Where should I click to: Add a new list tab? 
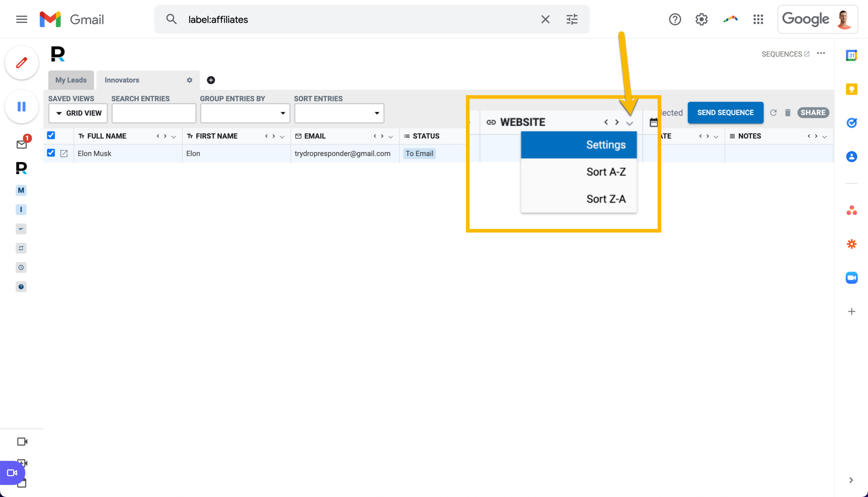coord(211,80)
